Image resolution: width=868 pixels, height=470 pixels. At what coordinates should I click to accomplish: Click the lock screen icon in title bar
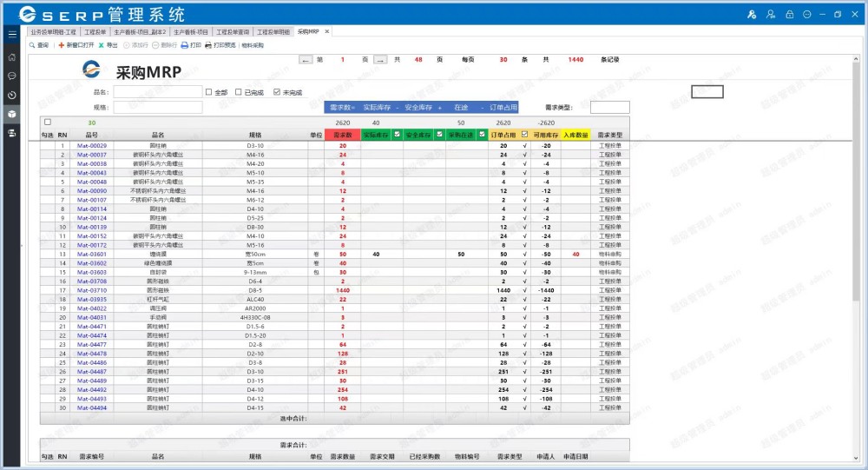click(x=789, y=15)
